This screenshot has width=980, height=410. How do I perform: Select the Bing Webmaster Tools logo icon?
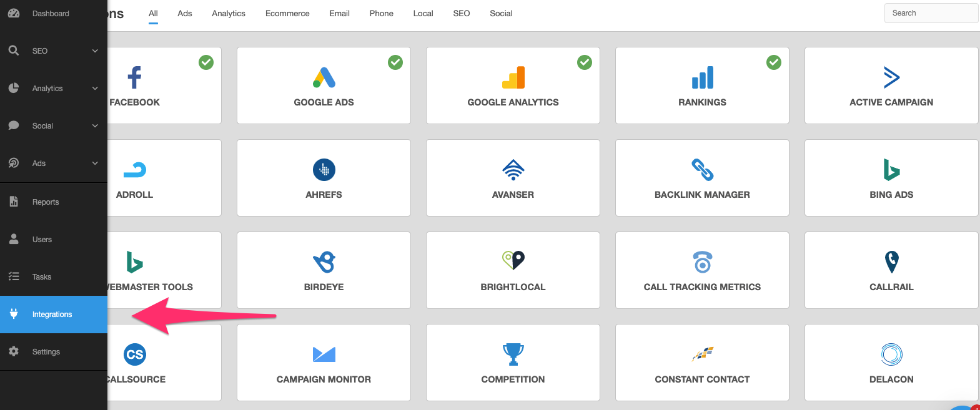[x=134, y=262]
